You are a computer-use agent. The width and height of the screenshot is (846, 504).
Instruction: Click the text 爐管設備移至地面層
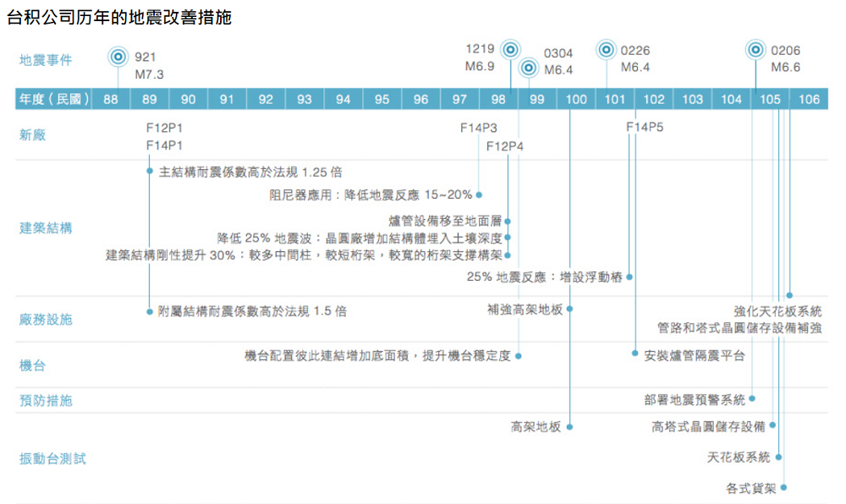445,221
